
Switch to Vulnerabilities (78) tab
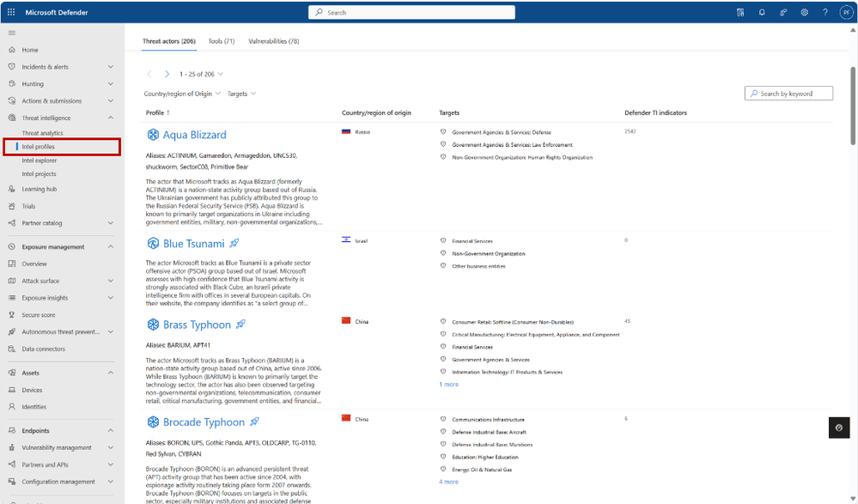point(274,41)
